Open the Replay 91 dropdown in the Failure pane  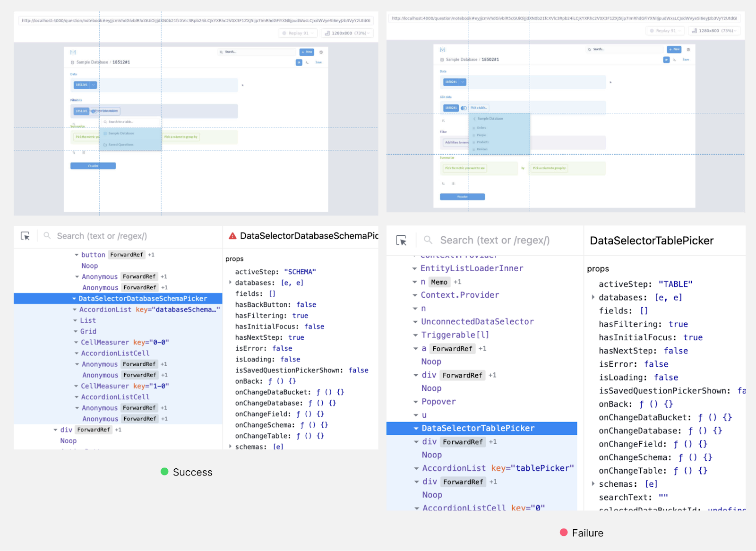coord(665,31)
